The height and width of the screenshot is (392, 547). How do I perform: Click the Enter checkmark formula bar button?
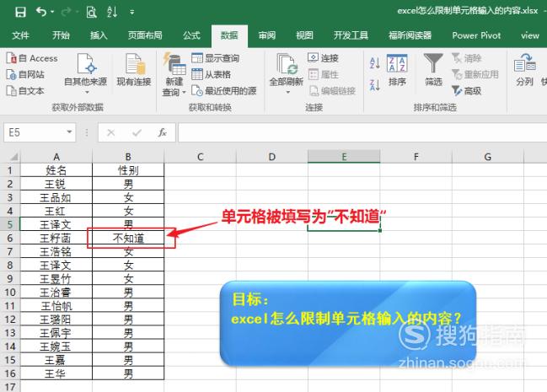click(x=137, y=132)
